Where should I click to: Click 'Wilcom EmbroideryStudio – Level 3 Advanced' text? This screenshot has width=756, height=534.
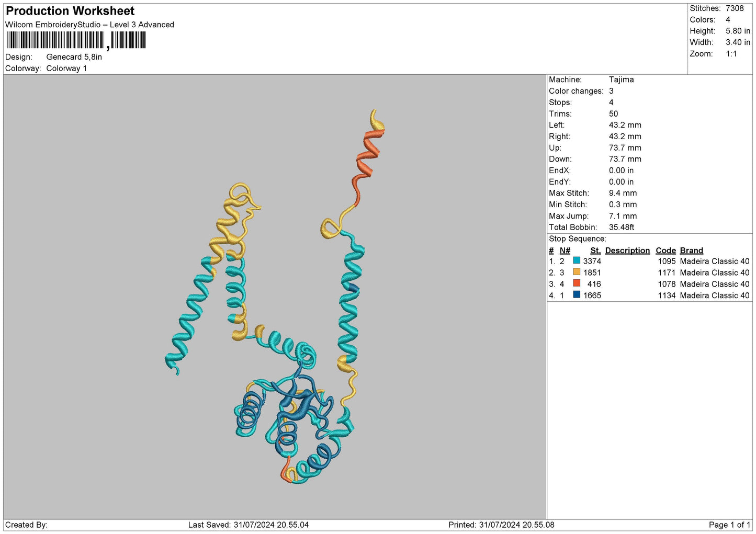click(x=89, y=25)
